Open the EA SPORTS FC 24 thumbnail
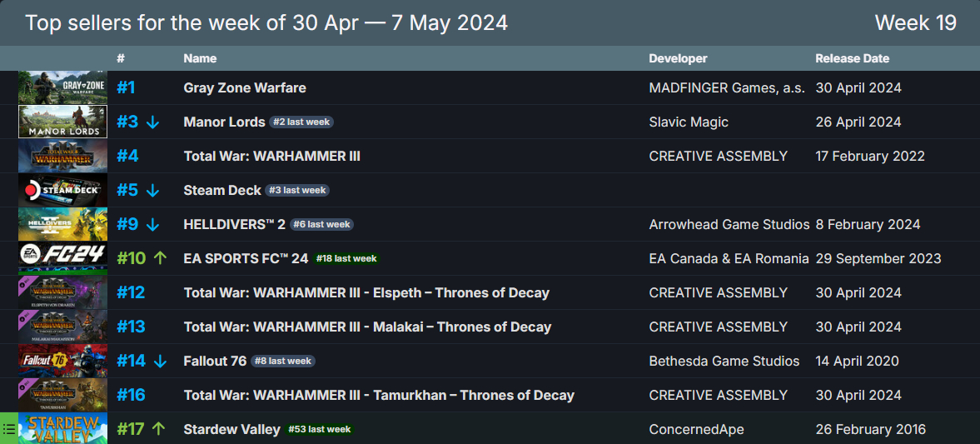980x444 pixels. click(62, 257)
